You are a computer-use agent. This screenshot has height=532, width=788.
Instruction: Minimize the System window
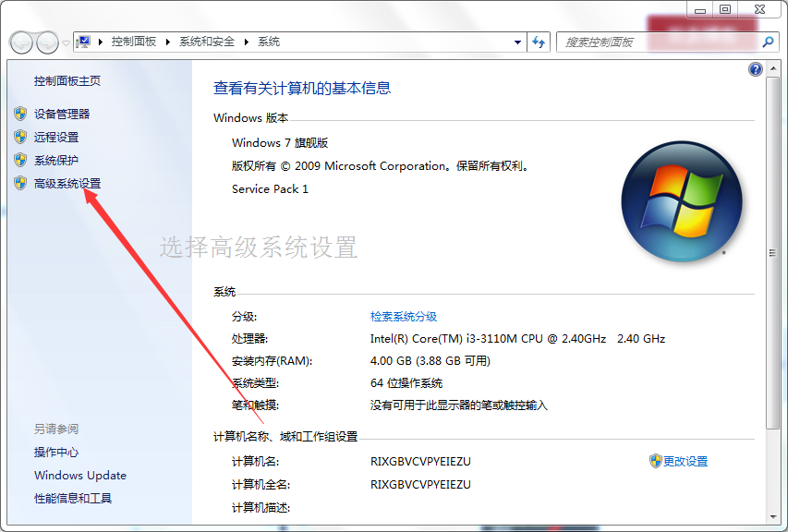coord(700,9)
